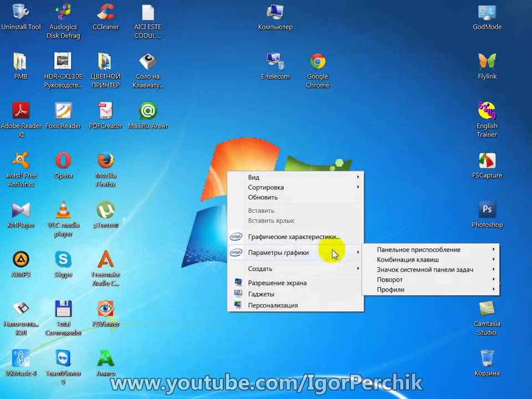Open Персонализация from context menu
Viewport: 532px width, 399px height.
tap(295, 305)
